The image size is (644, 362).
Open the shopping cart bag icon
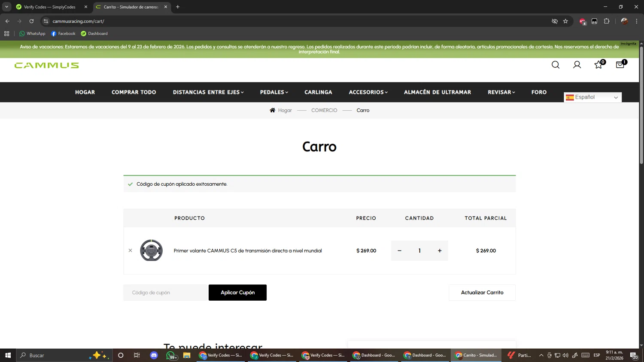pyautogui.click(x=620, y=65)
